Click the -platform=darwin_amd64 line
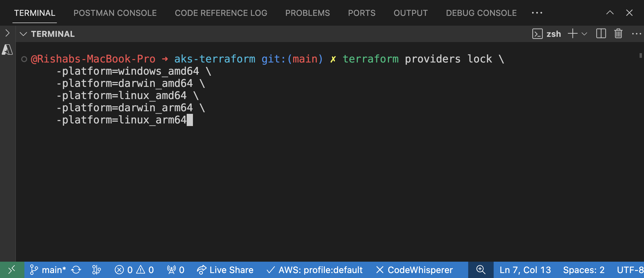This screenshot has width=644, height=278. [x=131, y=84]
